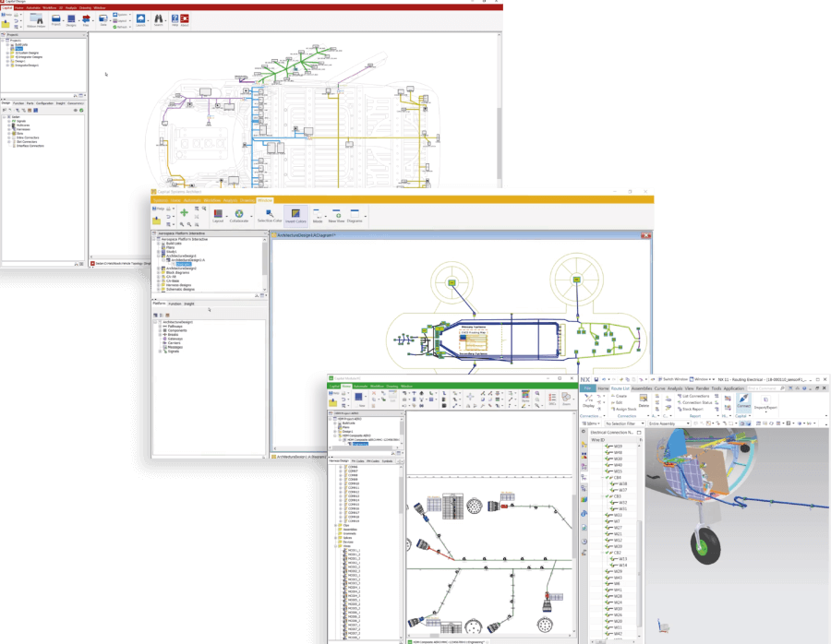Click Import/Export icon in NX ribbon
Screen dimensions: 831x644
click(x=765, y=402)
